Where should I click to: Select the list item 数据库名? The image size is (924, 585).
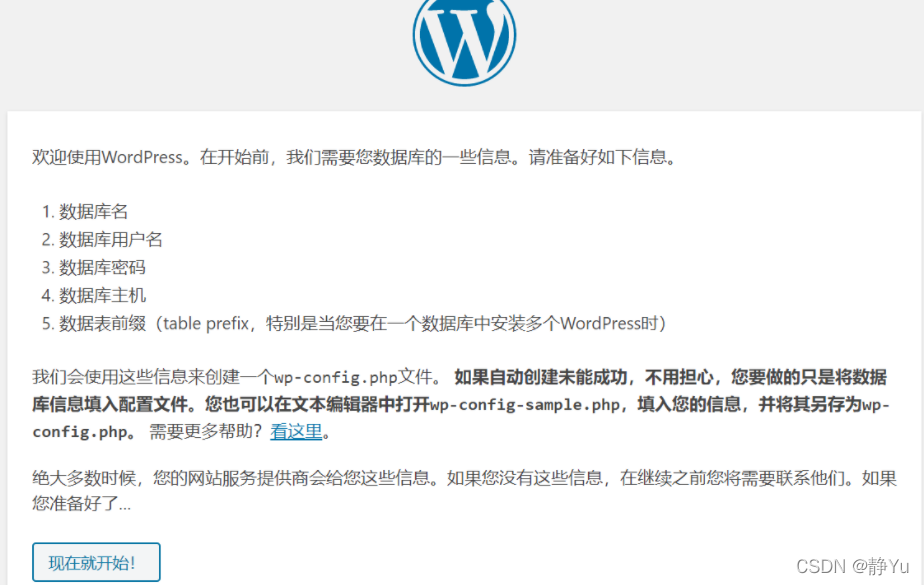point(93,211)
